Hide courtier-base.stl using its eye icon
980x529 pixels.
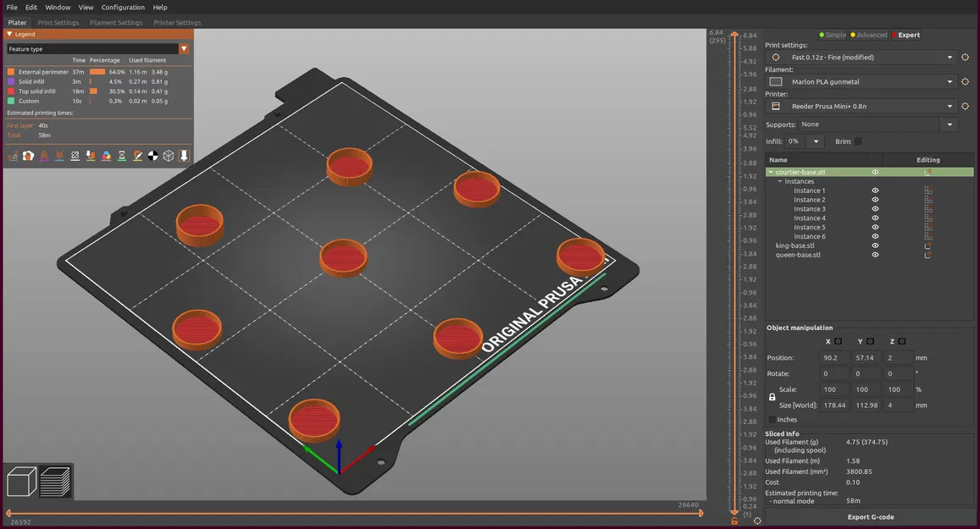tap(875, 172)
